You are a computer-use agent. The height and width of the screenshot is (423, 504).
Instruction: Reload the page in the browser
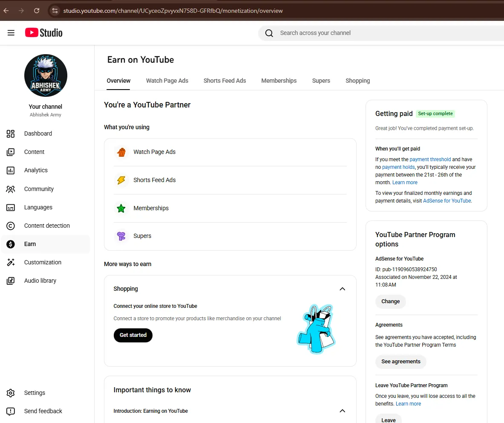pyautogui.click(x=37, y=11)
